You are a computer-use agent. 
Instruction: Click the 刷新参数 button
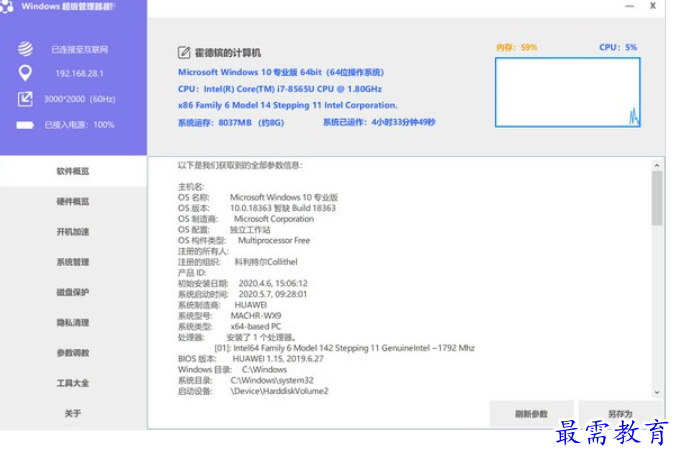pos(531,413)
